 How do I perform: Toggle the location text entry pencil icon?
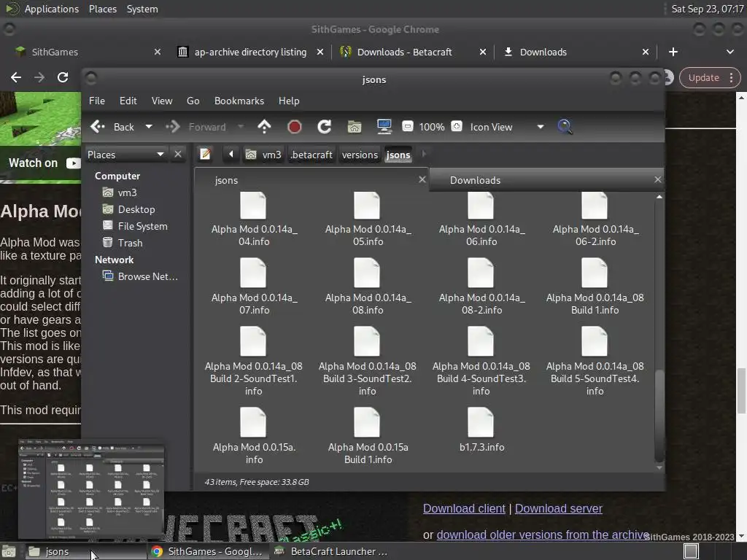pos(205,155)
